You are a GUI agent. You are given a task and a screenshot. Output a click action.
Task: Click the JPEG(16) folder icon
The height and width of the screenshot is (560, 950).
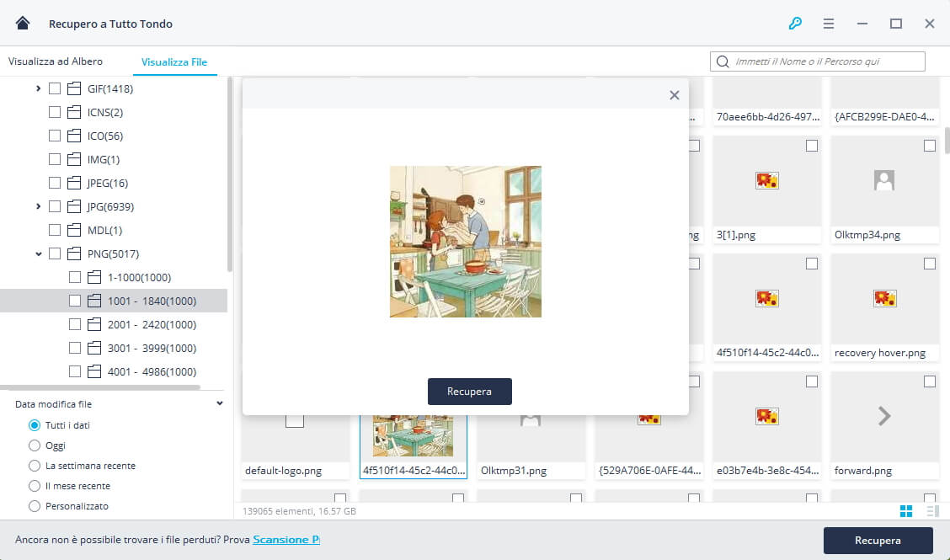74,183
